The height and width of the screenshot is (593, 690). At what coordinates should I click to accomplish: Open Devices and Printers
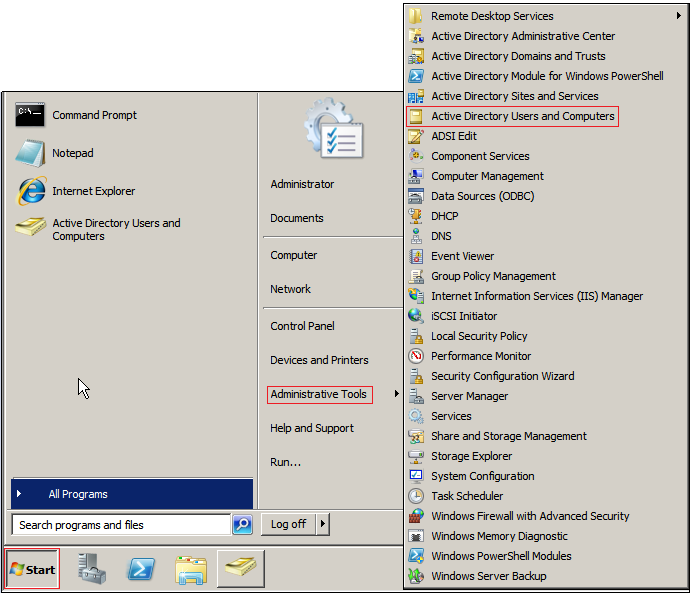click(x=319, y=360)
